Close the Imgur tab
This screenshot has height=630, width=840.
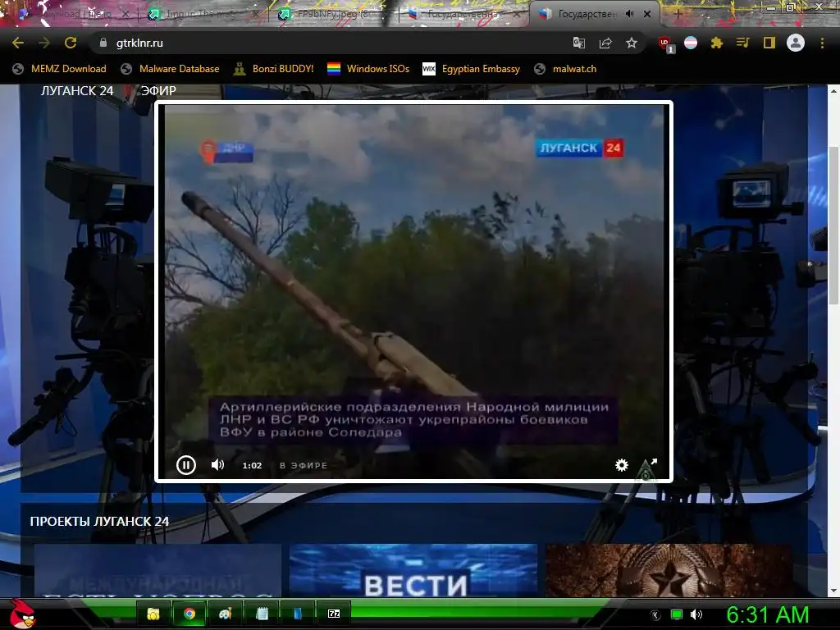tap(256, 14)
